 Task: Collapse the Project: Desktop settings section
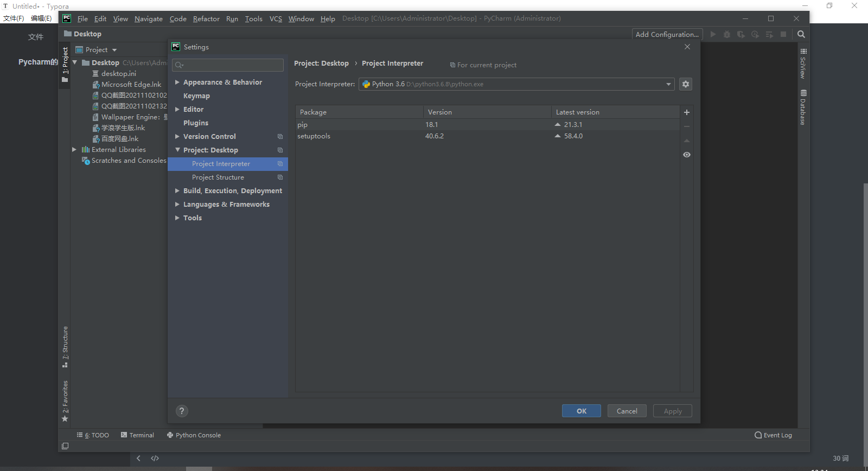point(177,150)
